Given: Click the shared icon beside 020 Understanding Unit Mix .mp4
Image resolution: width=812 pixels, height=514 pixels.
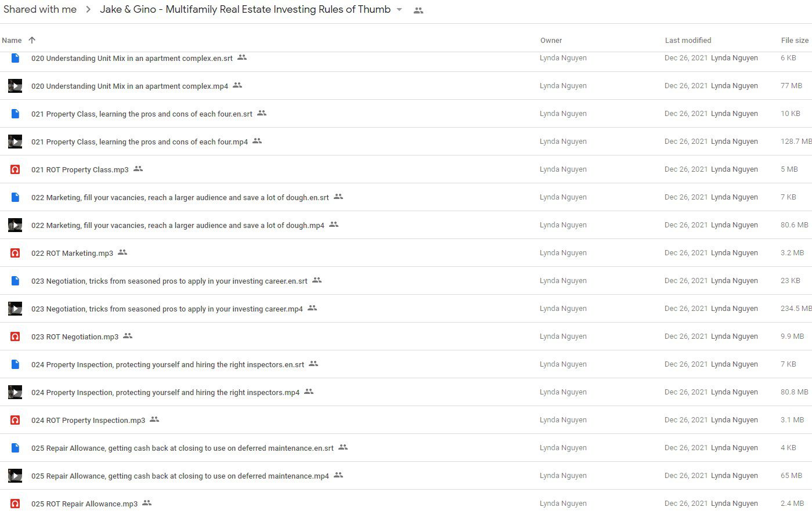Looking at the screenshot, I should click(237, 85).
